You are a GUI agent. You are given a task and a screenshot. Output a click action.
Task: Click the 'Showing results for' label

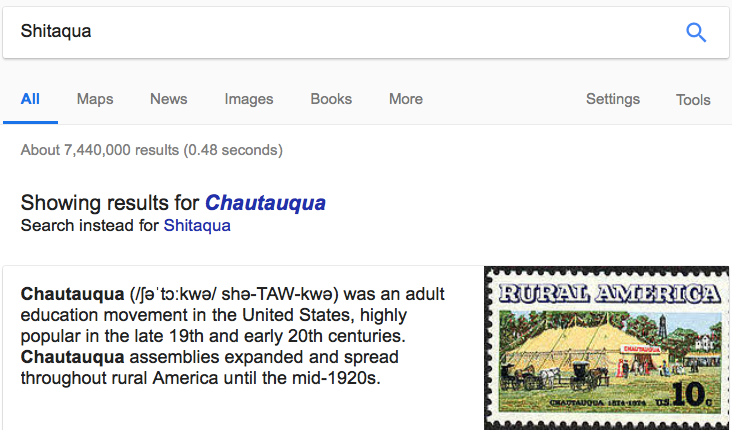pos(110,203)
